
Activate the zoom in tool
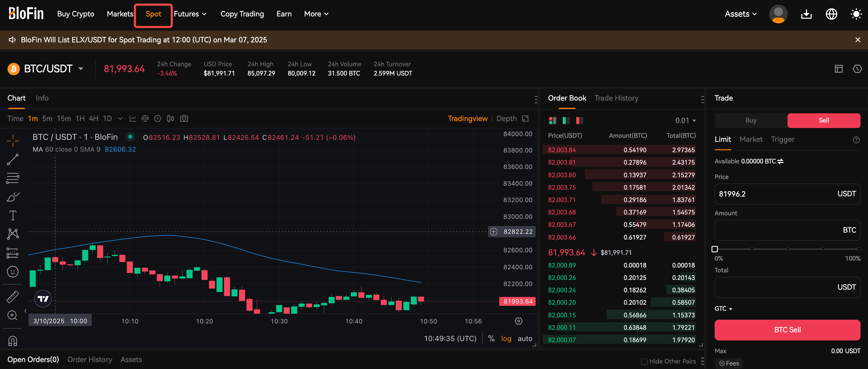[12, 315]
